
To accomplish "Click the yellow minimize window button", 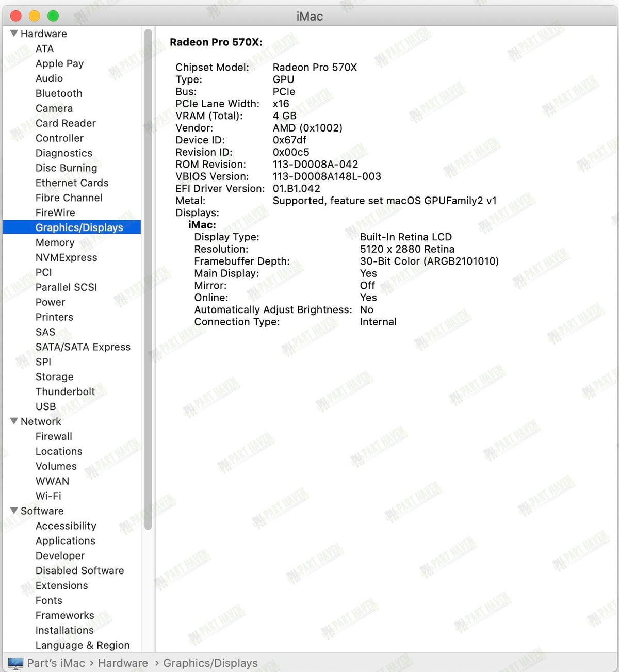I will pos(35,16).
